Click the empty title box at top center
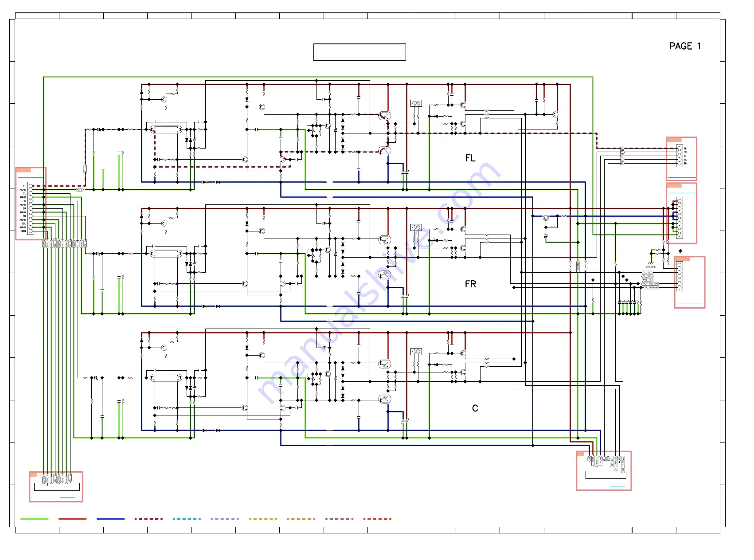 tap(359, 52)
